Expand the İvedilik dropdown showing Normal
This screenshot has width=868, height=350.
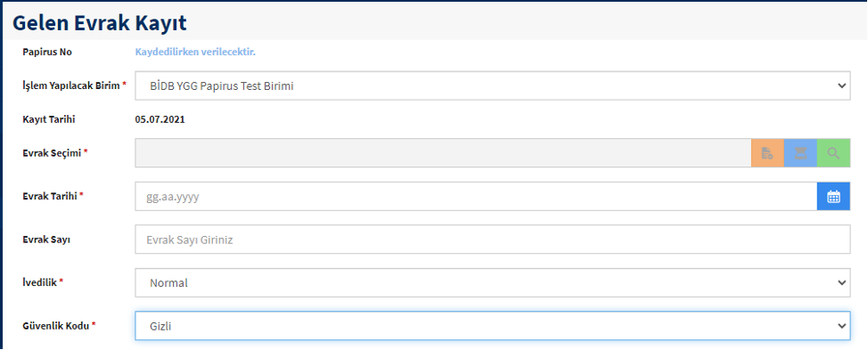[493, 283]
